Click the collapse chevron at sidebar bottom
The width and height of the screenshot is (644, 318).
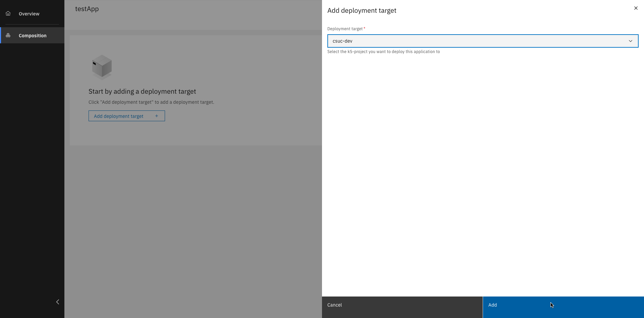(x=57, y=302)
